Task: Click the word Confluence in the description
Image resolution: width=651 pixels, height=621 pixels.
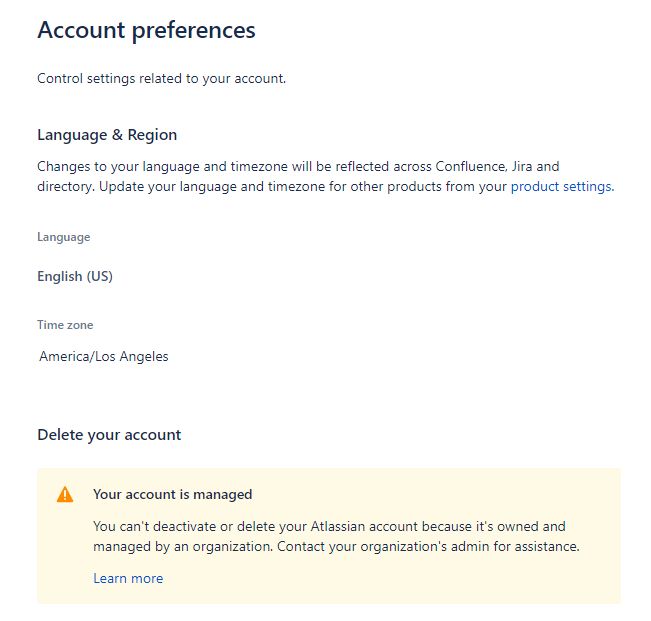Action: (x=462, y=166)
